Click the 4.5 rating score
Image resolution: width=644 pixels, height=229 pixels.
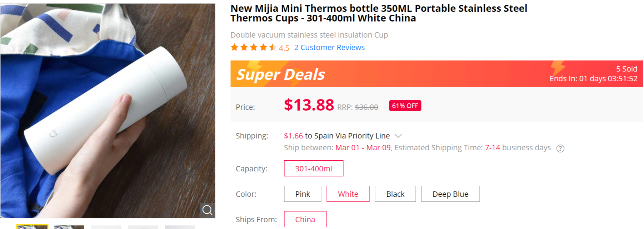(x=283, y=47)
